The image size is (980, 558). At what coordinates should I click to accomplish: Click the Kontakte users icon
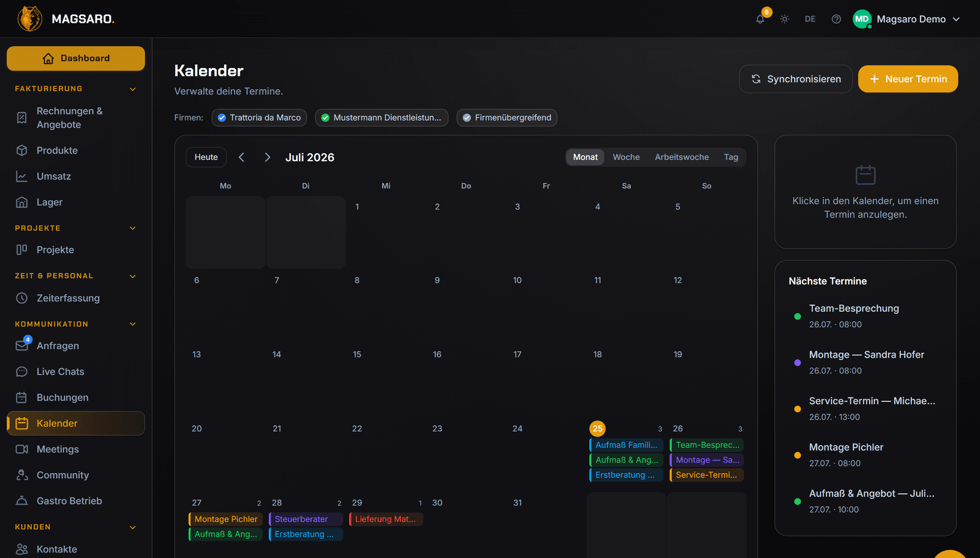point(21,549)
